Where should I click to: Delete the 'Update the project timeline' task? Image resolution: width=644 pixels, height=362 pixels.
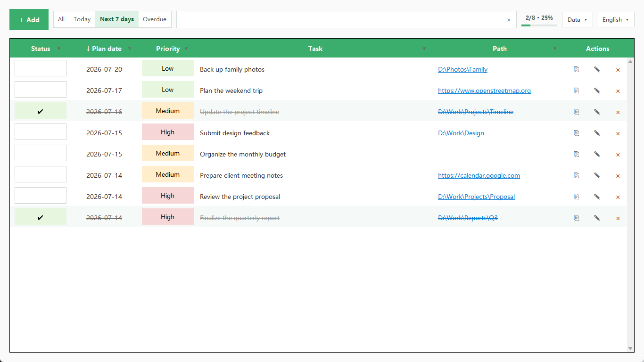pos(618,112)
